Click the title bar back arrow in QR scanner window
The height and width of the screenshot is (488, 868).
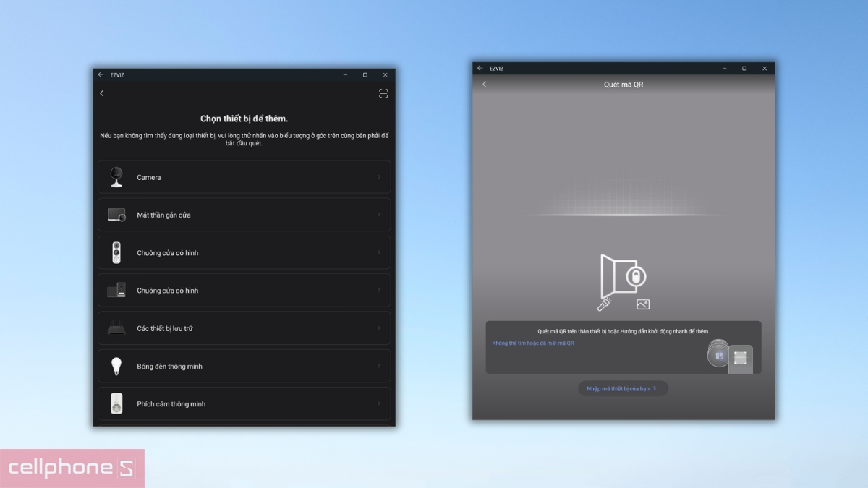(480, 69)
